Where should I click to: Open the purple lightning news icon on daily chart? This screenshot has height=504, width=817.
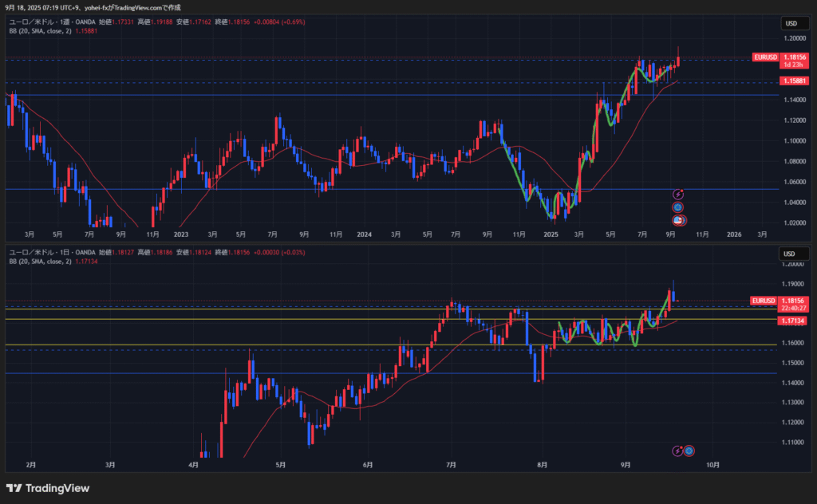678,451
